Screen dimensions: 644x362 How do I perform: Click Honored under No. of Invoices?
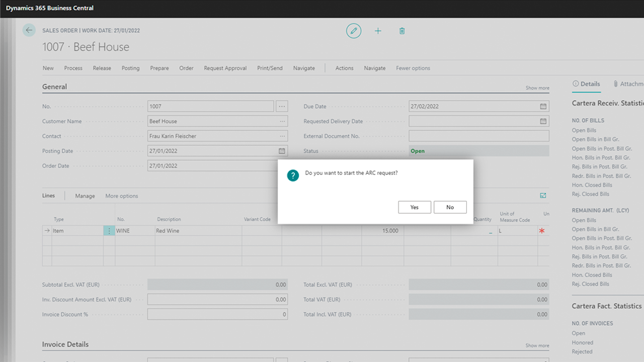click(x=583, y=342)
